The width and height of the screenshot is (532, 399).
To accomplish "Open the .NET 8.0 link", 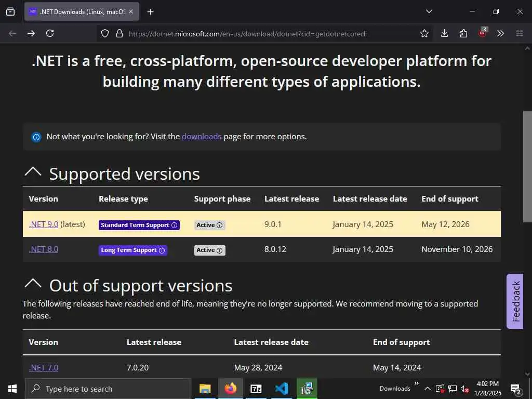I will [44, 249].
